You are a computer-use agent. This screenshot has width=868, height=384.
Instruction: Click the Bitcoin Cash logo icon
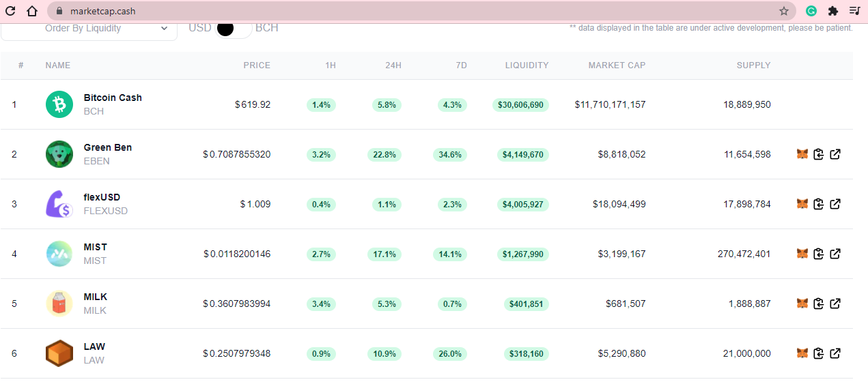(59, 104)
